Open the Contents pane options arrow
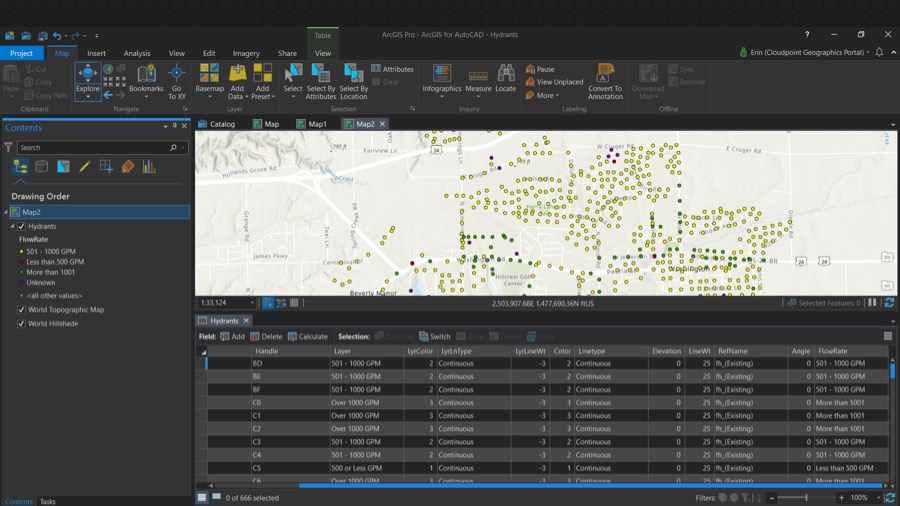 [165, 126]
